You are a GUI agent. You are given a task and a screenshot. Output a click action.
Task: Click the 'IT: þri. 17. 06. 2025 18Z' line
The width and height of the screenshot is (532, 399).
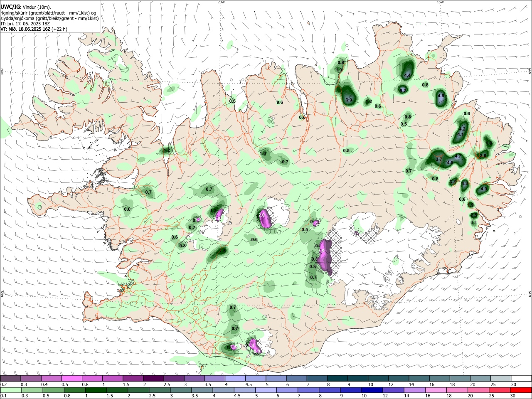26,24
